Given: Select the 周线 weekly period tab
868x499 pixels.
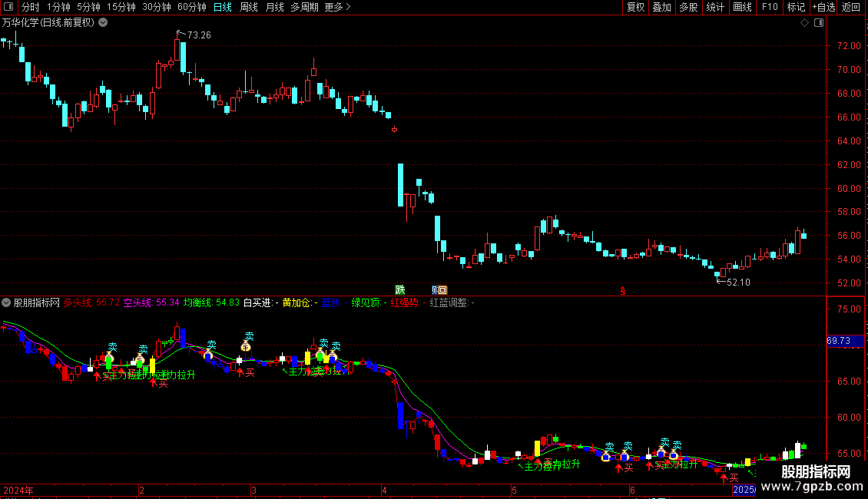Looking at the screenshot, I should coord(249,7).
